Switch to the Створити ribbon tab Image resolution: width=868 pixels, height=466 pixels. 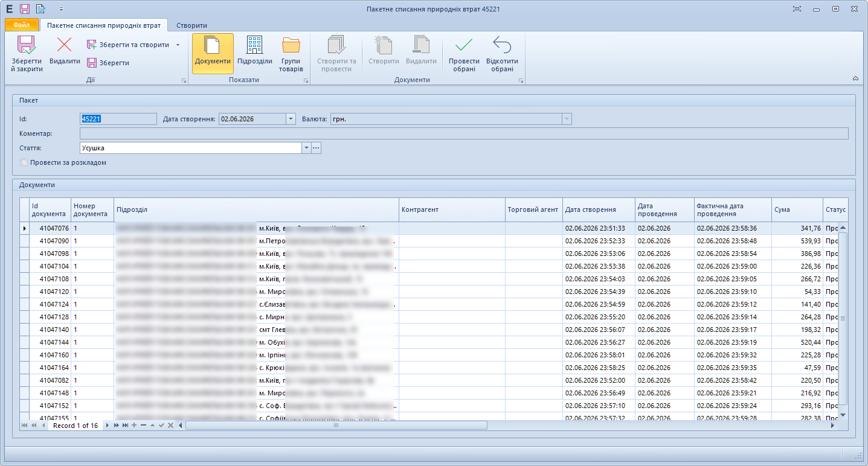click(191, 25)
